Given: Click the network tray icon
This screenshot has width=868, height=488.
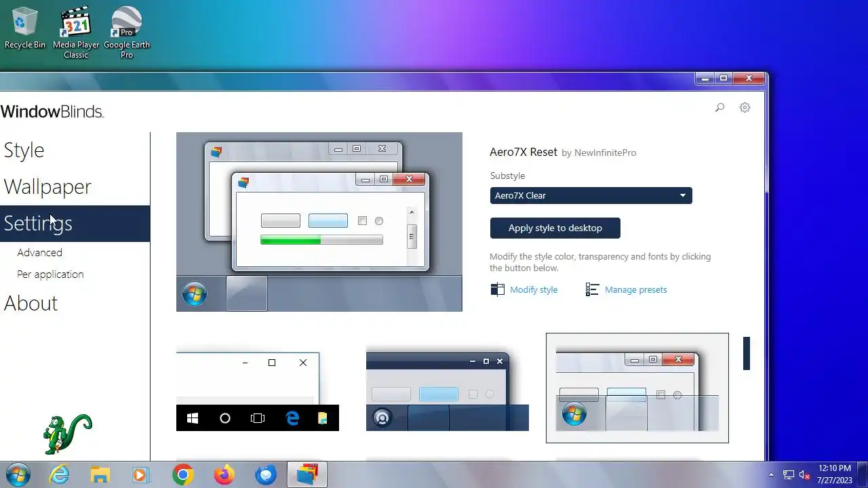Looking at the screenshot, I should pos(789,475).
